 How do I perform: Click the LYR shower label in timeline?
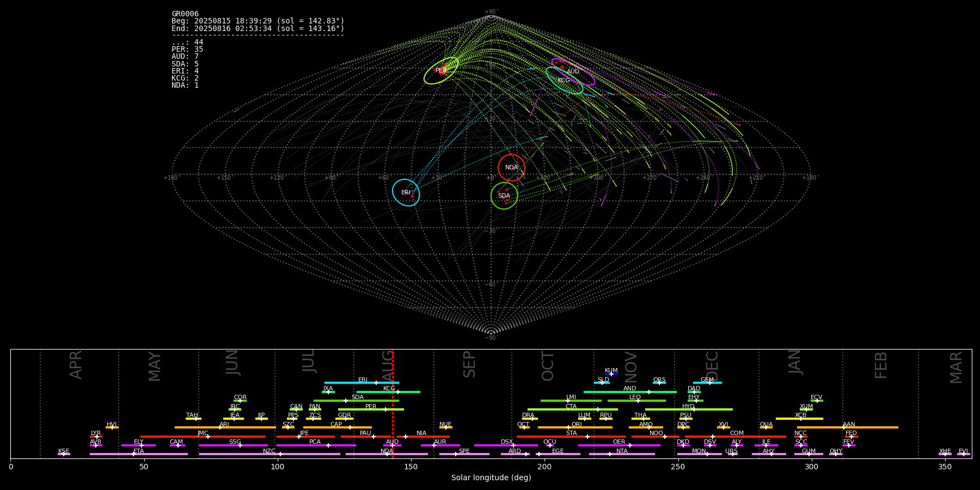96,433
